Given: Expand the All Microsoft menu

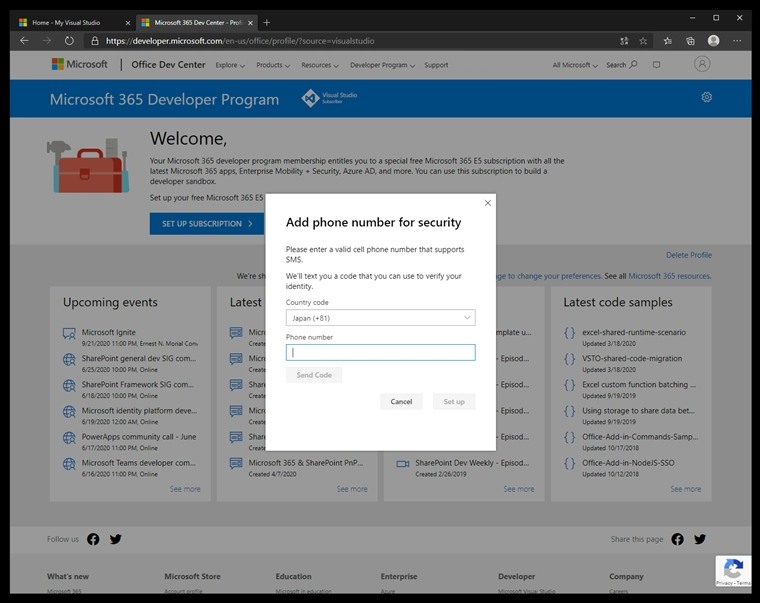Looking at the screenshot, I should (575, 65).
